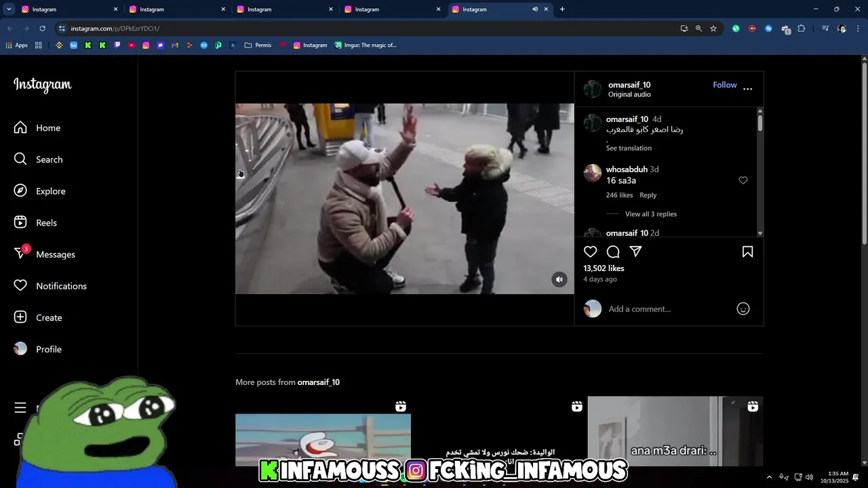868x488 pixels.
Task: Expand View all 3 replies
Action: pyautogui.click(x=651, y=214)
